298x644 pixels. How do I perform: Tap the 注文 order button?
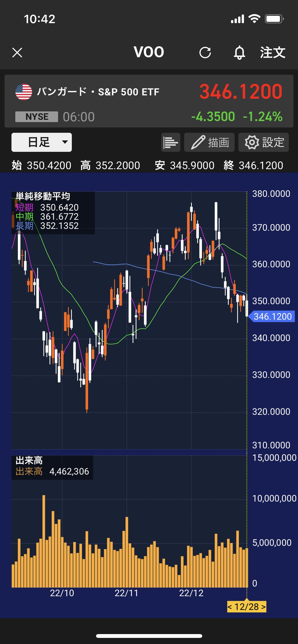point(272,53)
